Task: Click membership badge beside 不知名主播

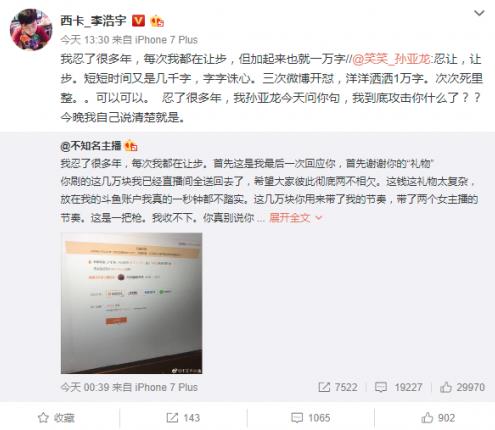Action: pyautogui.click(x=131, y=146)
